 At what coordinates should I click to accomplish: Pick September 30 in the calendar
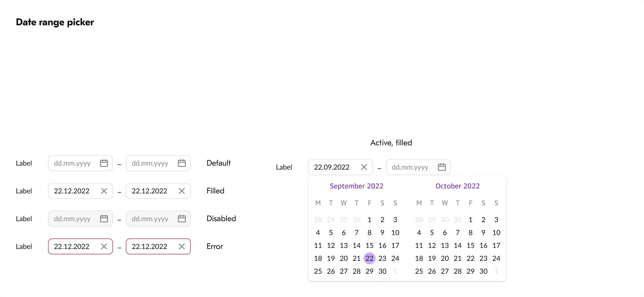click(x=382, y=271)
